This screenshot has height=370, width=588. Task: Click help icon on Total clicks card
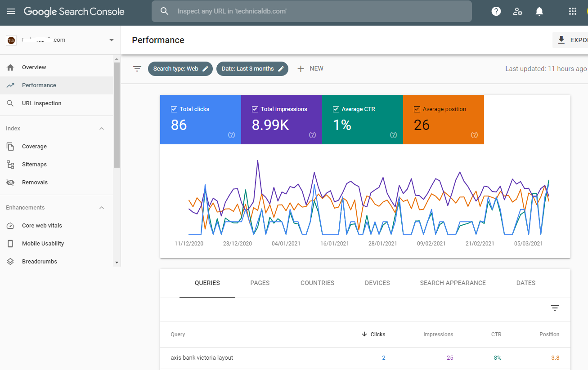click(x=232, y=135)
